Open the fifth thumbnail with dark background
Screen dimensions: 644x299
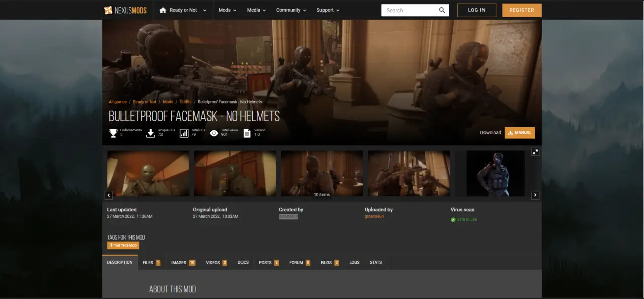[496, 173]
